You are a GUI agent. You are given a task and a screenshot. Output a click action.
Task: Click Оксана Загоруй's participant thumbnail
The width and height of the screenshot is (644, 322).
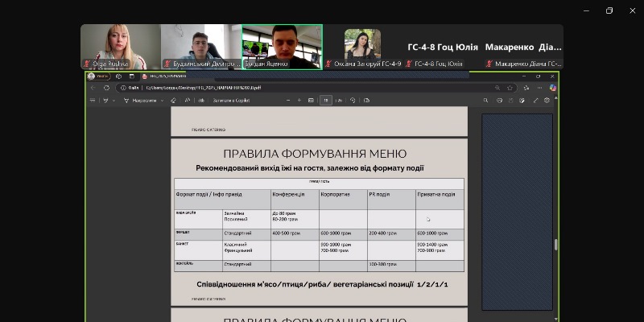[362, 47]
